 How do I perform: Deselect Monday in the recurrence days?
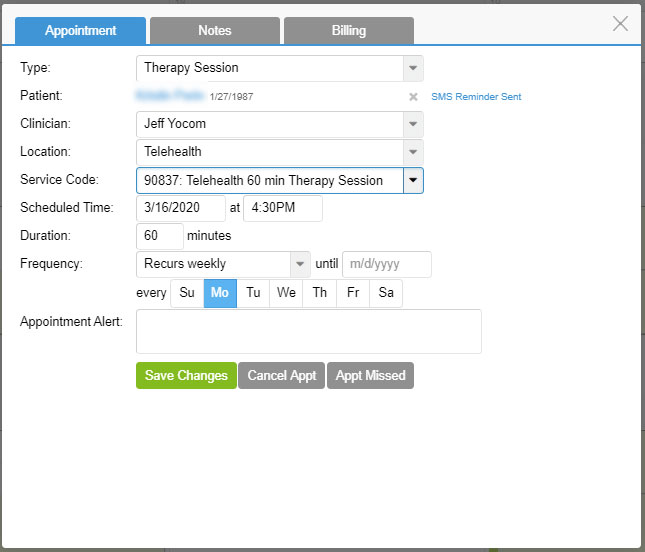[220, 293]
